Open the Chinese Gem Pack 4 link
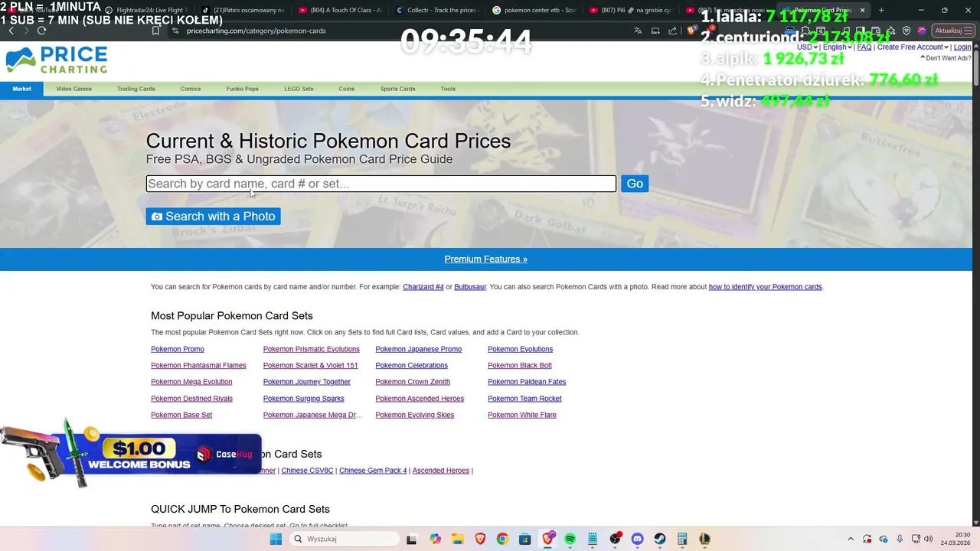Image resolution: width=980 pixels, height=551 pixels. coord(373,471)
